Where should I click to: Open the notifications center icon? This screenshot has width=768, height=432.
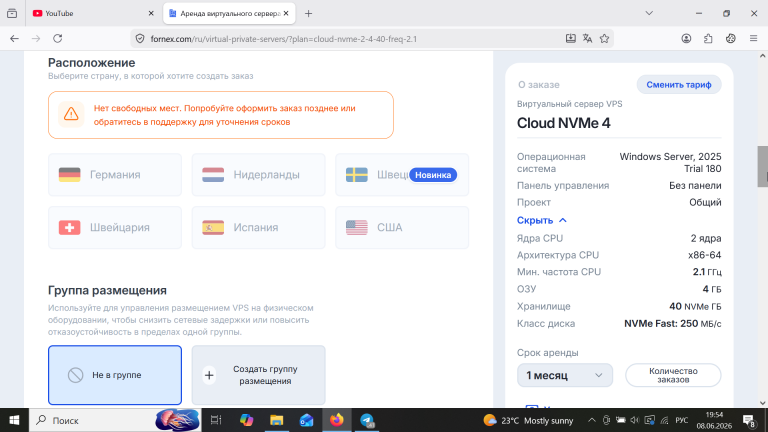(x=749, y=420)
